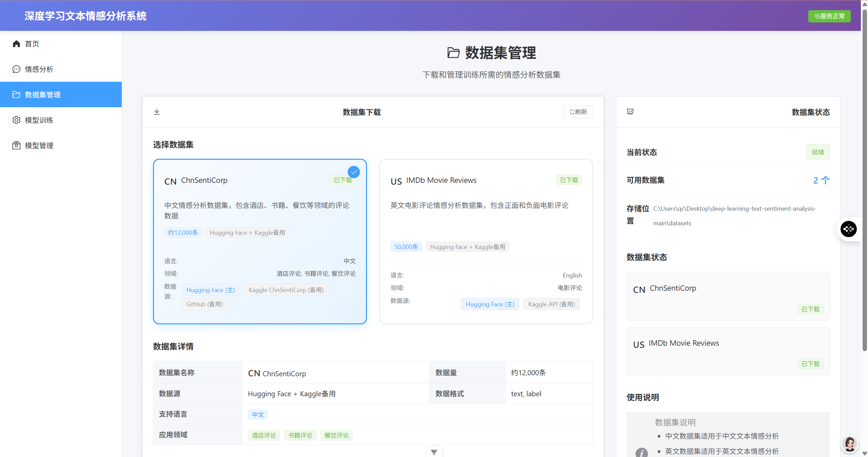Click the upward arrow beside available datasets count
868x457 pixels.
pos(826,180)
